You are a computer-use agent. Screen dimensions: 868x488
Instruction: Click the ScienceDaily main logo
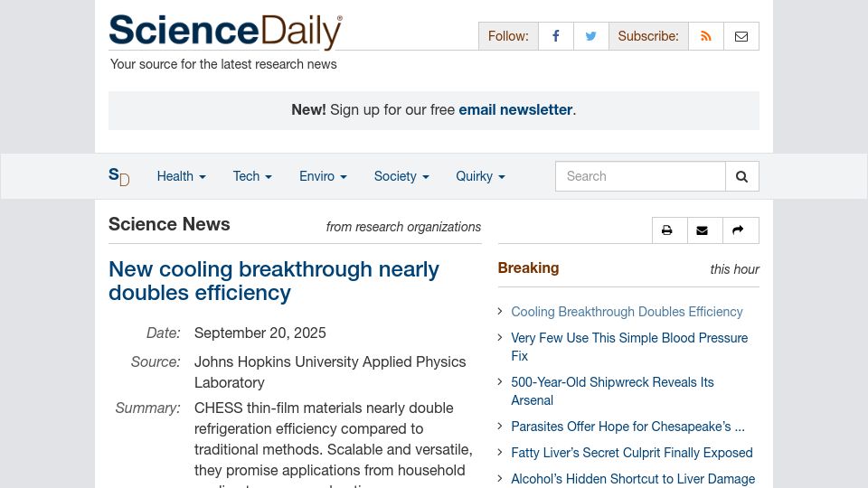coord(225,32)
